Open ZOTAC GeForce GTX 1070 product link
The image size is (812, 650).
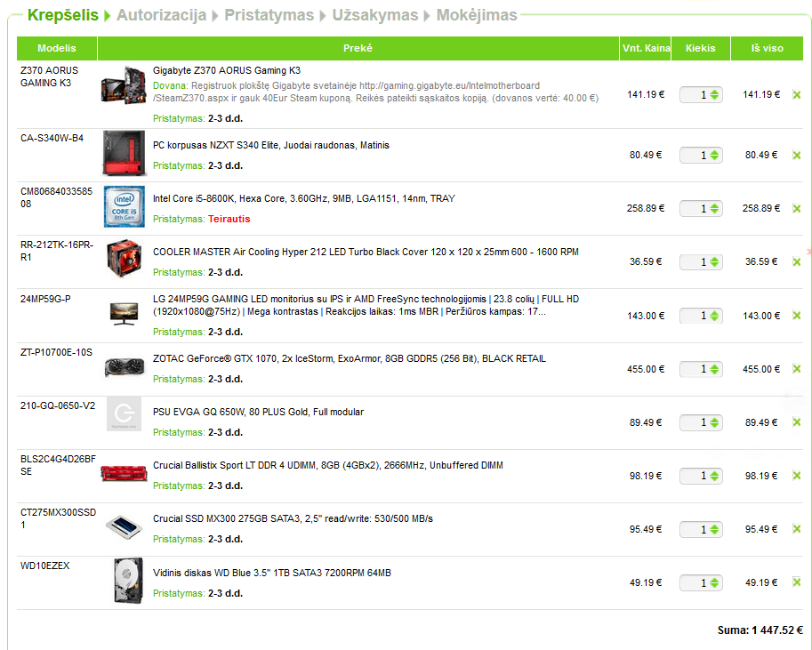pyautogui.click(x=349, y=358)
